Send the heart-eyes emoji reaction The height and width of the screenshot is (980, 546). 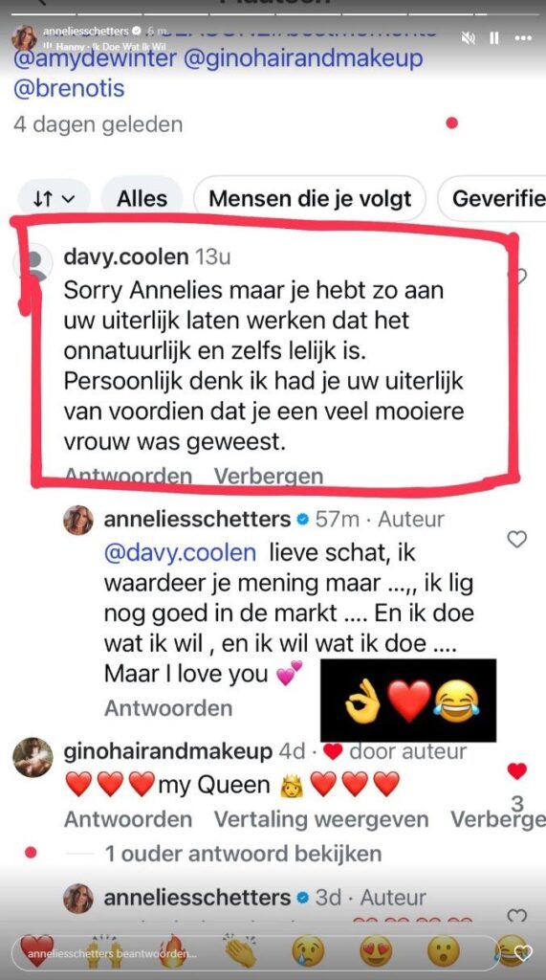click(x=376, y=950)
